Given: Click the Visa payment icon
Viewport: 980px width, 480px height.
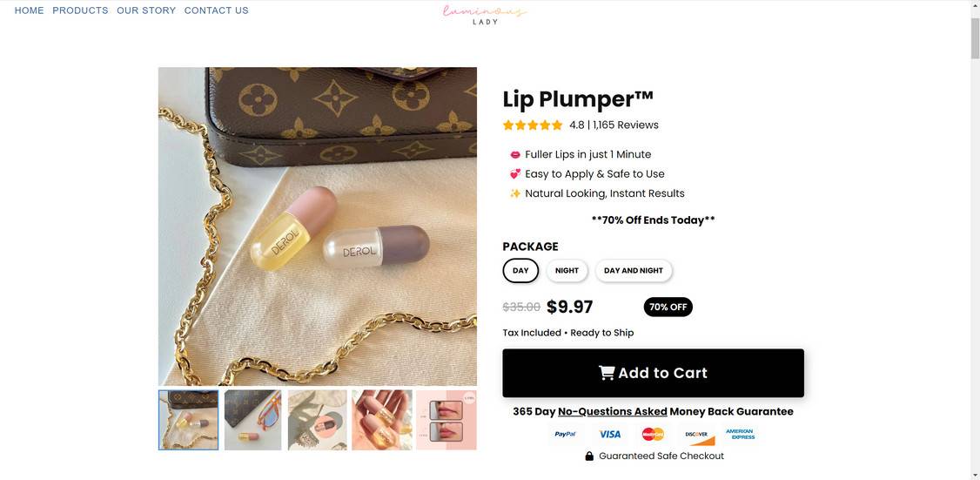Looking at the screenshot, I should [610, 434].
